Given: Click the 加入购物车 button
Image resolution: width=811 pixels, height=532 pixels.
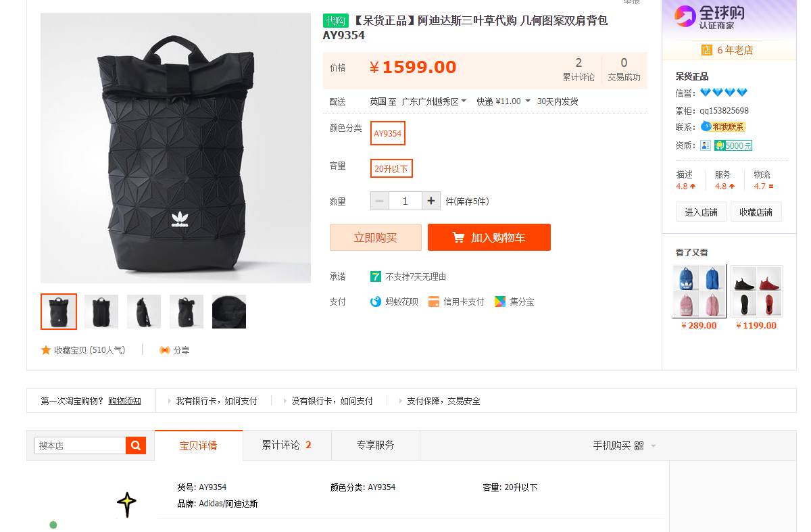Looking at the screenshot, I should pos(489,237).
